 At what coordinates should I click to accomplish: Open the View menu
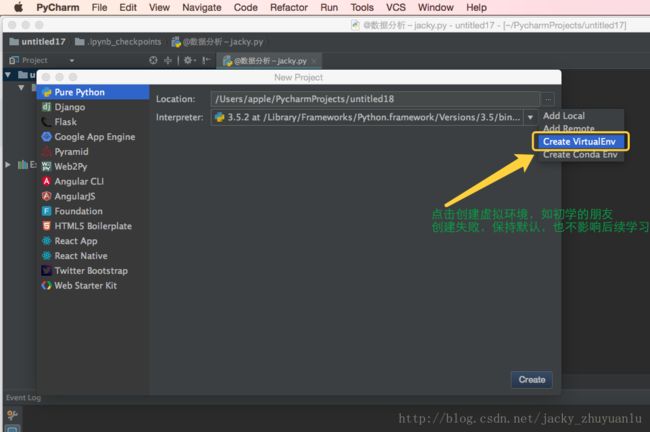point(159,7)
